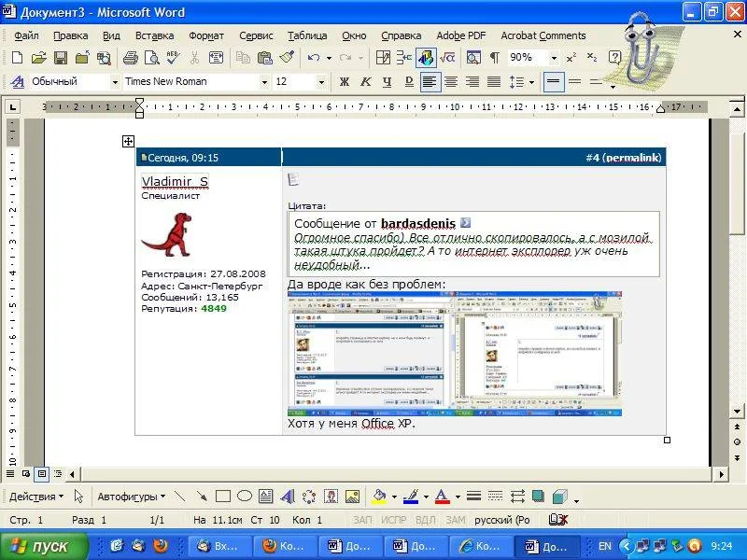Click the Superscript x² icon
Screen dimensions: 747x560
[571, 58]
